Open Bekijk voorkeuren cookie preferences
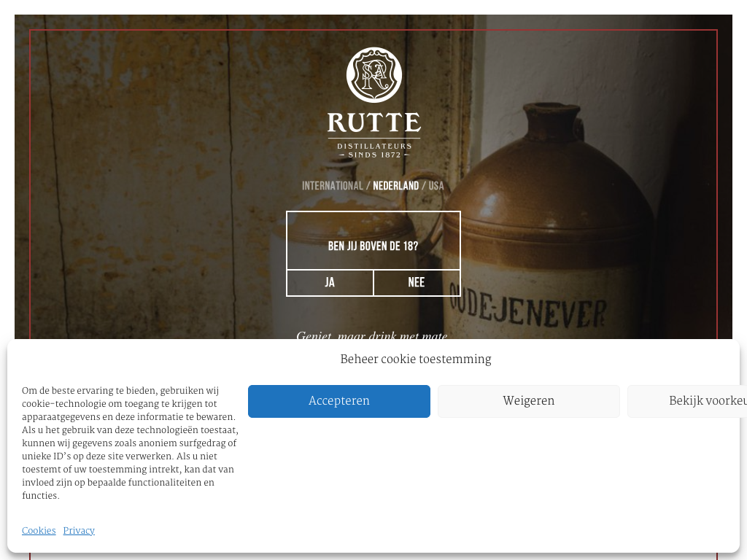 tap(689, 401)
